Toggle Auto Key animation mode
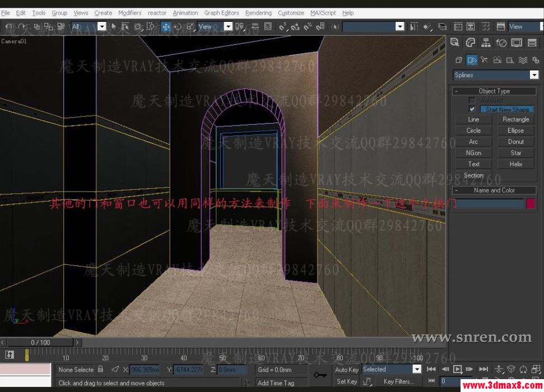Viewport: 544px width, 392px height. click(346, 370)
